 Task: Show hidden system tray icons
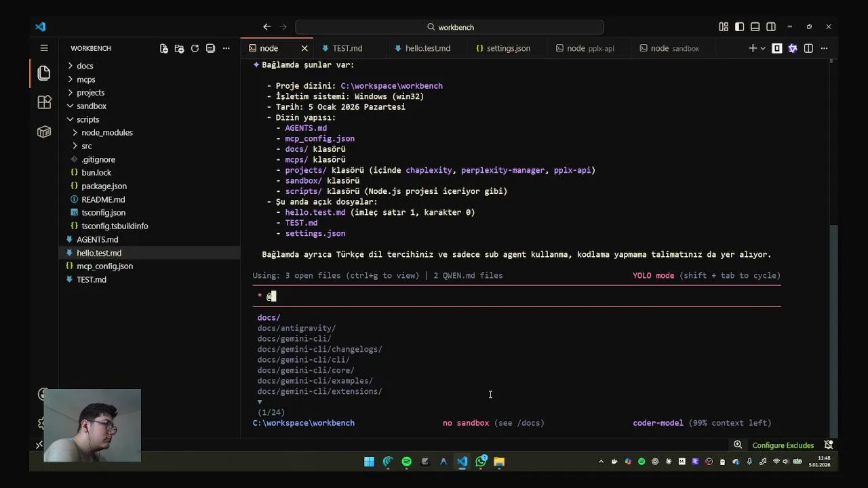pyautogui.click(x=601, y=462)
